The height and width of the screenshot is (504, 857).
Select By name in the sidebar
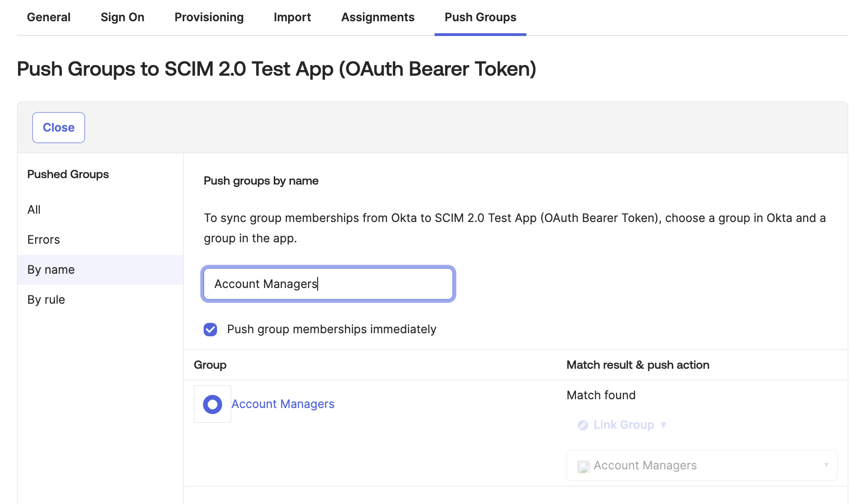(x=100, y=270)
